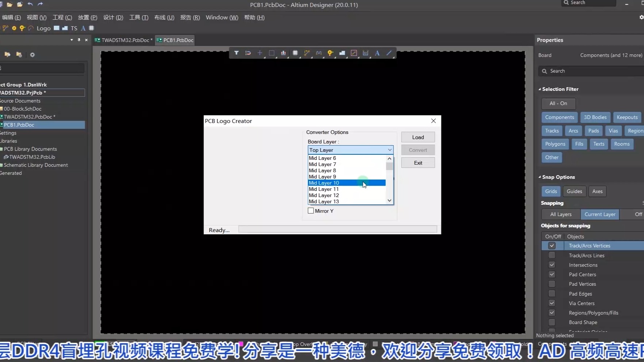Toggle Regions/Polygons/Fills snapping checkbox
644x362 pixels.
pyautogui.click(x=552, y=313)
